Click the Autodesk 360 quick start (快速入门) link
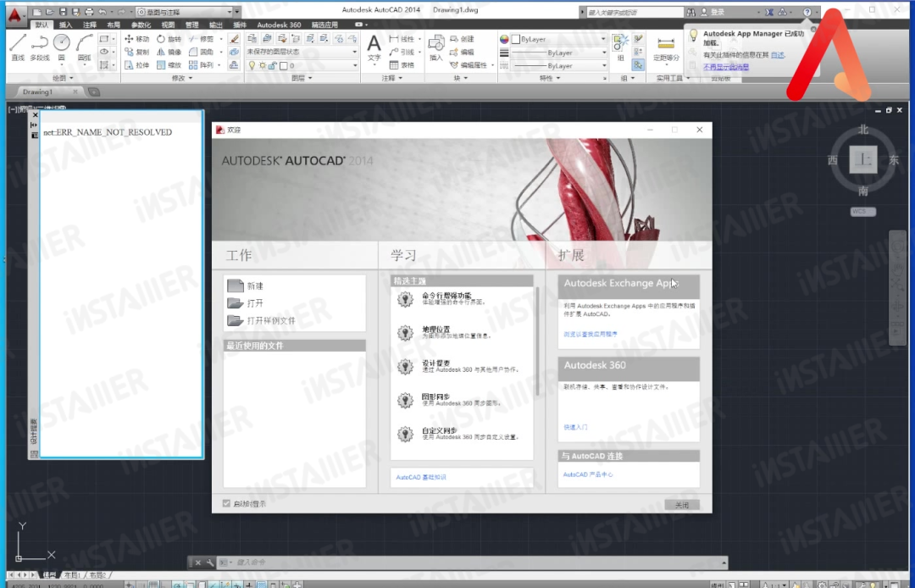Screen dimensions: 915x588 tap(576, 427)
